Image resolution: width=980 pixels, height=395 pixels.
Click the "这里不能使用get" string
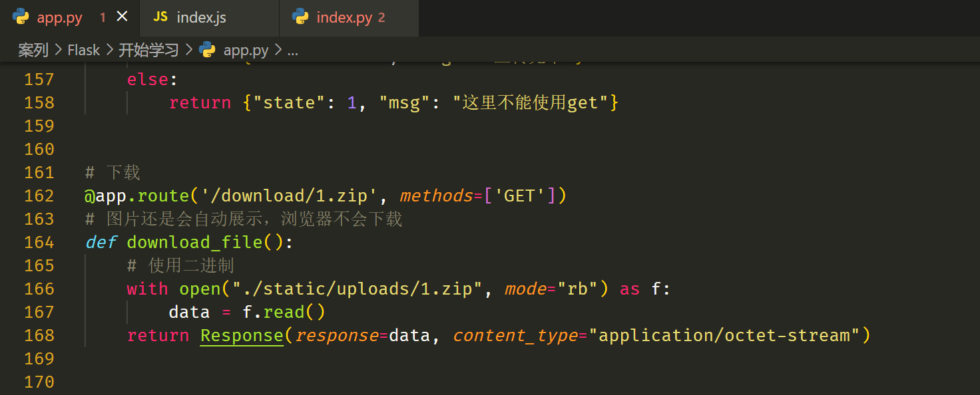tap(531, 103)
